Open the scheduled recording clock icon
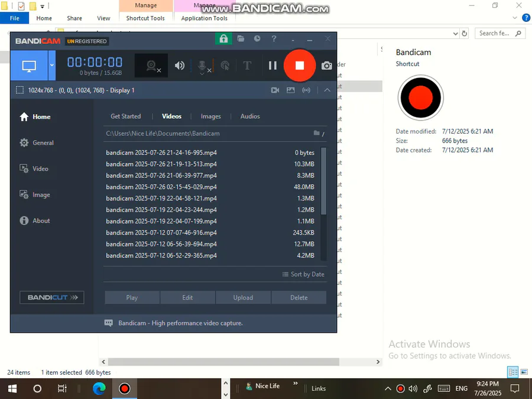The image size is (532, 399). pyautogui.click(x=257, y=38)
